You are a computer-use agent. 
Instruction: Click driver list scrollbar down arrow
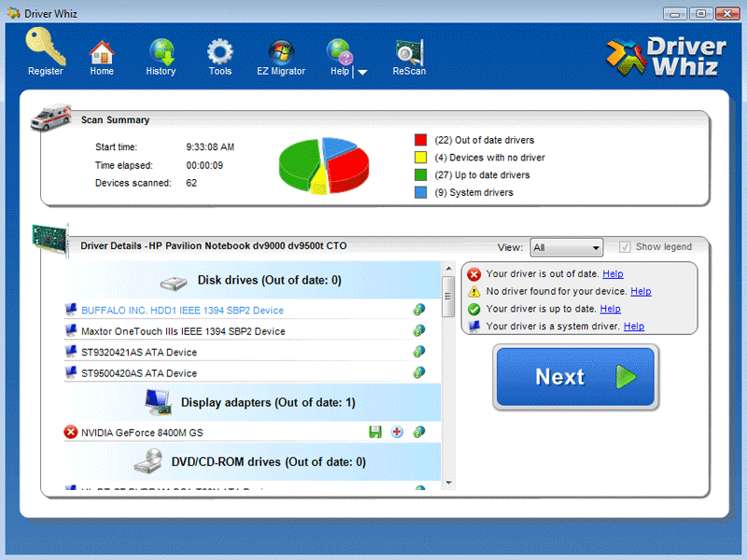click(448, 483)
